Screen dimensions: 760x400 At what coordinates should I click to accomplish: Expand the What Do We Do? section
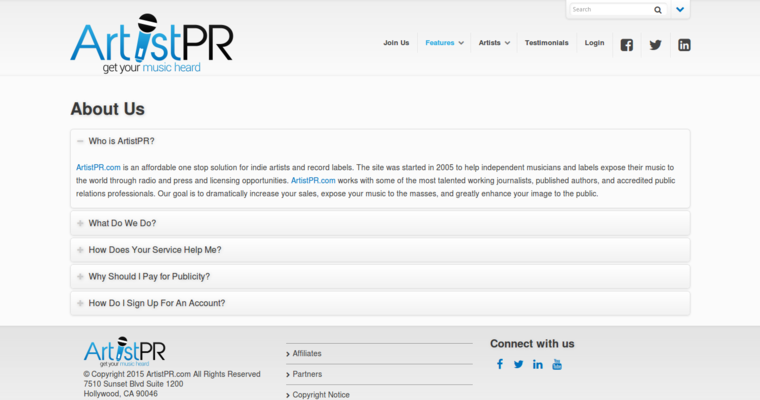(x=380, y=223)
